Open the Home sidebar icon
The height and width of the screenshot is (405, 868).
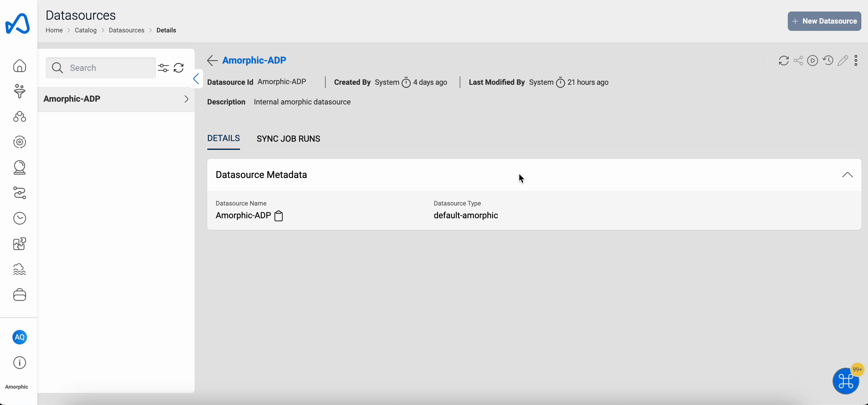click(x=20, y=66)
